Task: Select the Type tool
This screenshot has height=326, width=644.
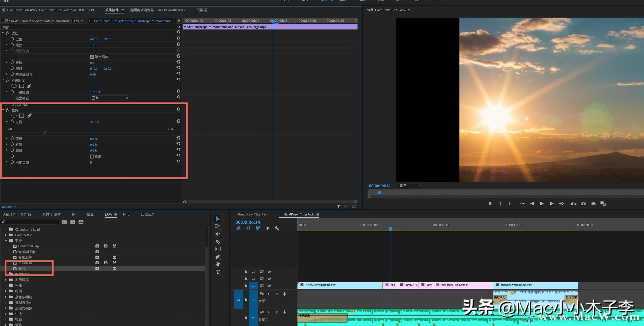Action: coord(218,272)
